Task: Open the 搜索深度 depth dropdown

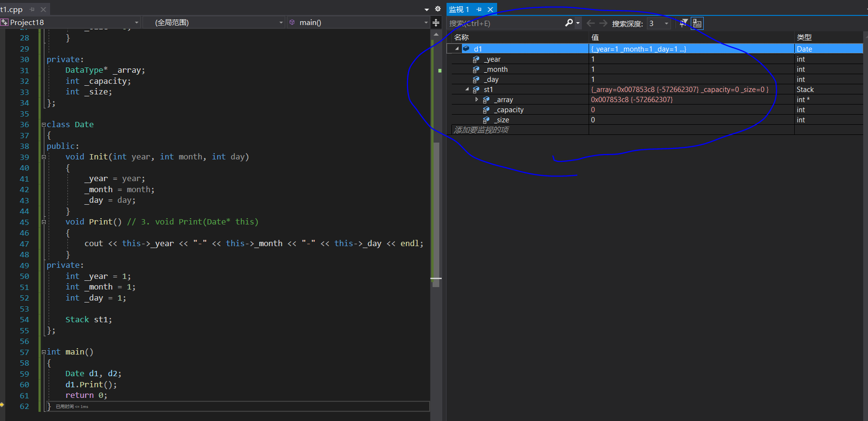Action: click(667, 24)
